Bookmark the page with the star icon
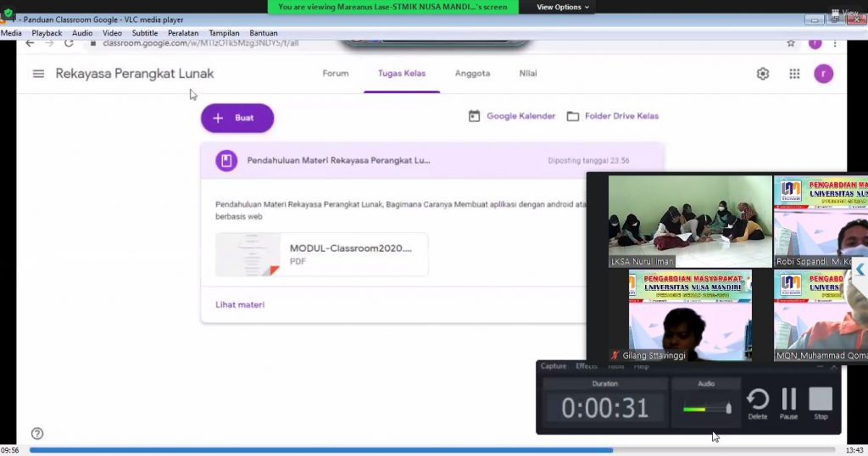The width and height of the screenshot is (868, 456). (791, 43)
